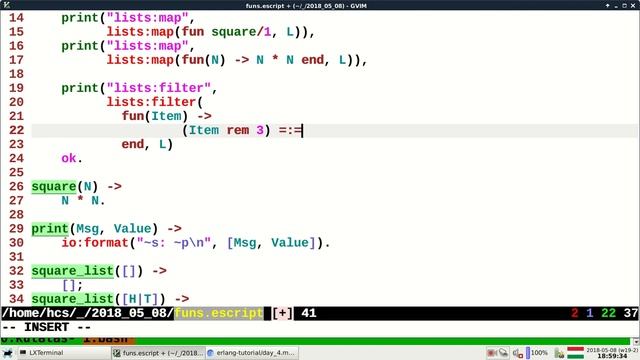Open the GVIM window menu icon in the title bar
Image resolution: width=640 pixels, height=360 pixels.
pos(6,5)
